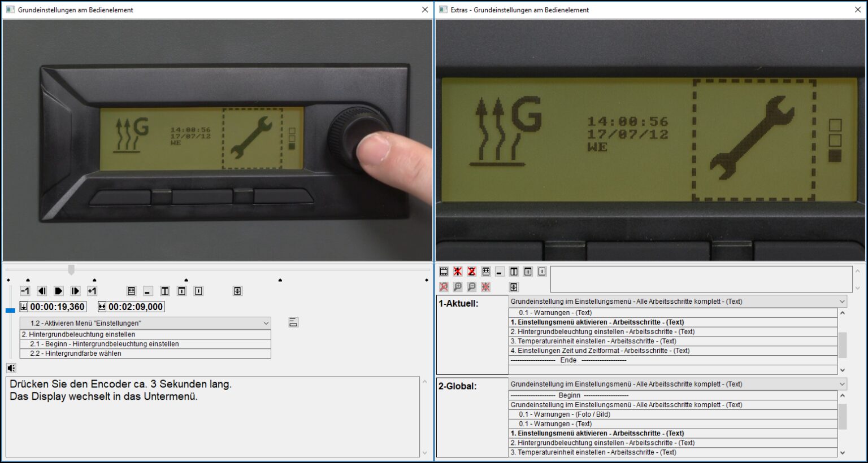Click the vertical split layout icon
Image resolution: width=868 pixels, height=463 pixels.
click(x=514, y=272)
